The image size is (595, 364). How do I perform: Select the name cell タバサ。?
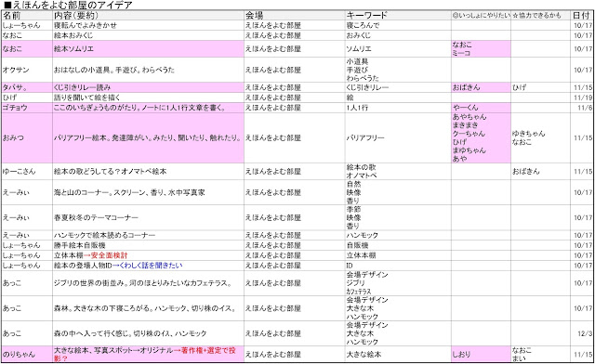click(x=27, y=87)
